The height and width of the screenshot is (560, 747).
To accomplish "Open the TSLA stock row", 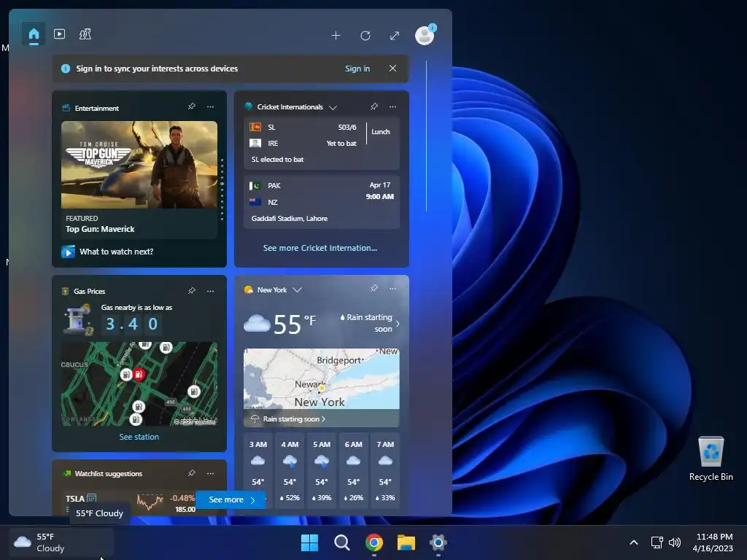I will point(130,503).
